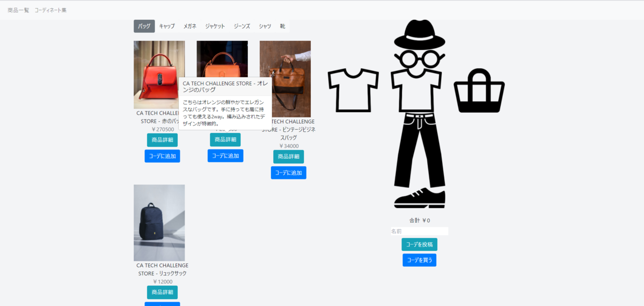The width and height of the screenshot is (644, 306).
Task: Open the メガネ category tab
Action: click(190, 26)
